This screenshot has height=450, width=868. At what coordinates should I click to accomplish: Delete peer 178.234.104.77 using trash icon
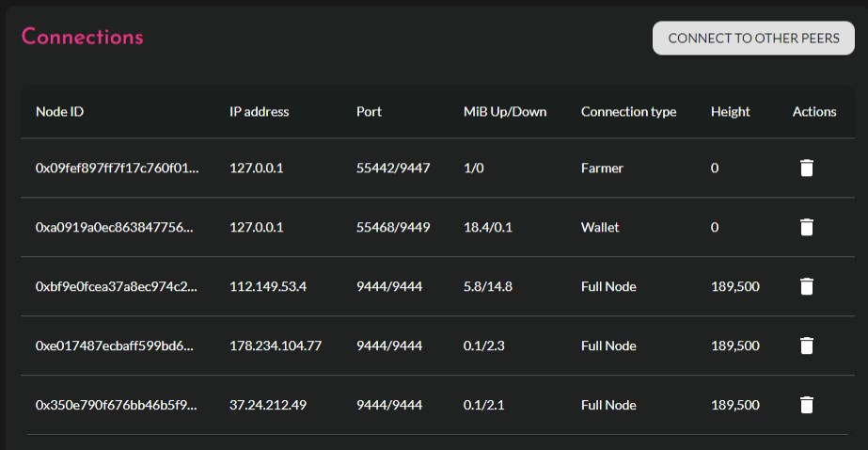807,346
